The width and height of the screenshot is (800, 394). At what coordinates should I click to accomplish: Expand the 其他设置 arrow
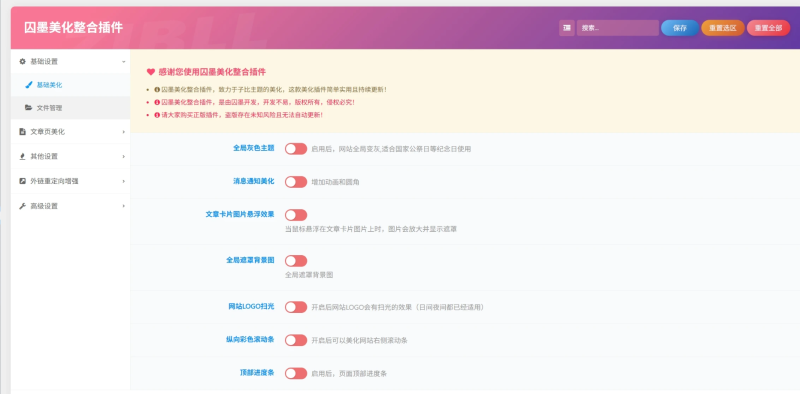pyautogui.click(x=123, y=156)
